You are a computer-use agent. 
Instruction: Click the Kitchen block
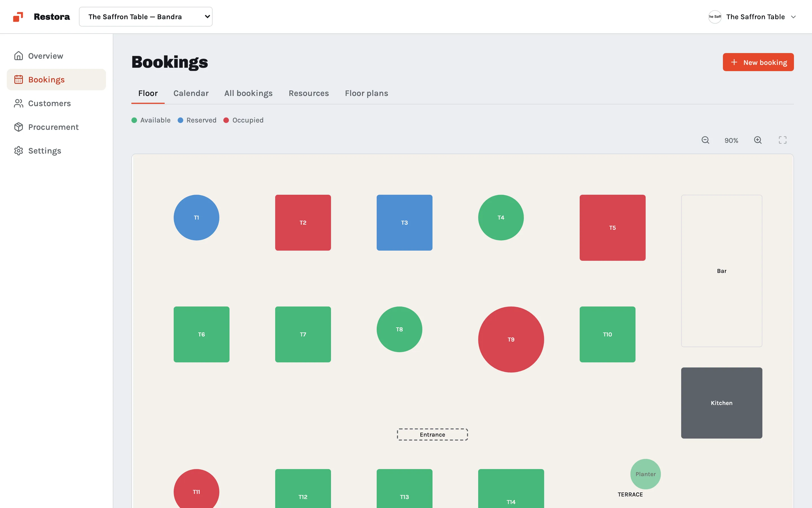[721, 403]
